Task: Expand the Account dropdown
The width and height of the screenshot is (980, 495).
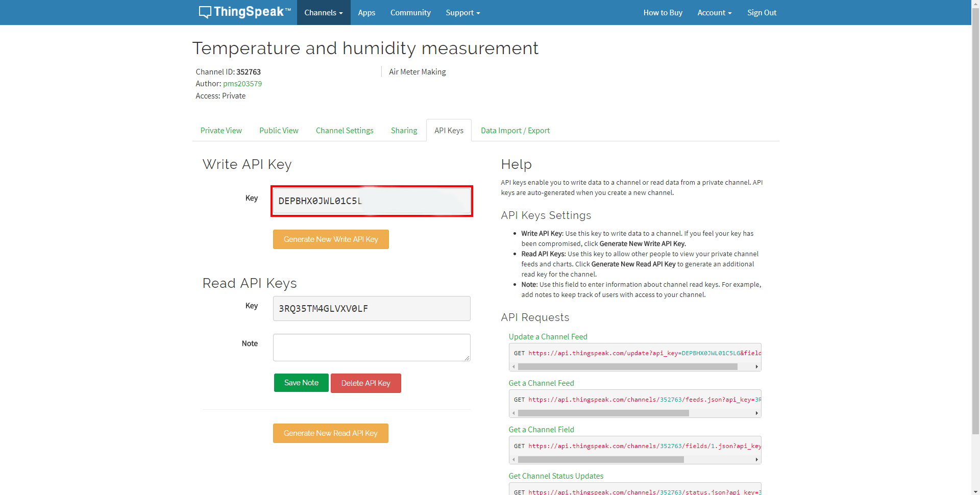Action: click(715, 12)
